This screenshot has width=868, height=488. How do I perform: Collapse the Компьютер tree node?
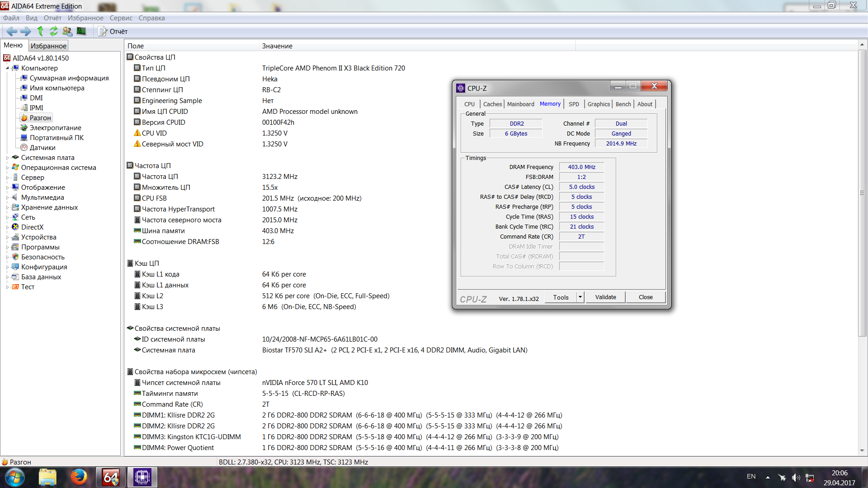coord(7,68)
